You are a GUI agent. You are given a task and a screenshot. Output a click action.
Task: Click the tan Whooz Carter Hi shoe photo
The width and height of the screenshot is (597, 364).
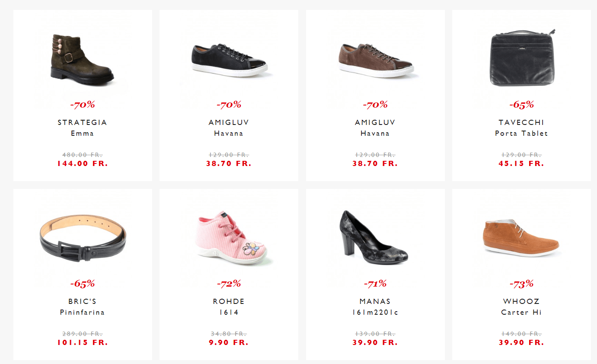[521, 238]
